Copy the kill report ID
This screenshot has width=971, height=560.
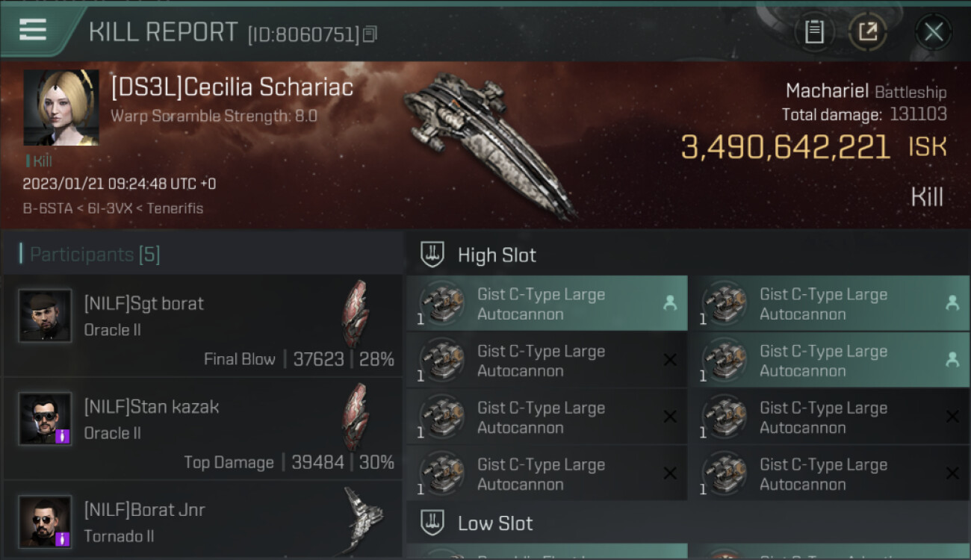370,34
